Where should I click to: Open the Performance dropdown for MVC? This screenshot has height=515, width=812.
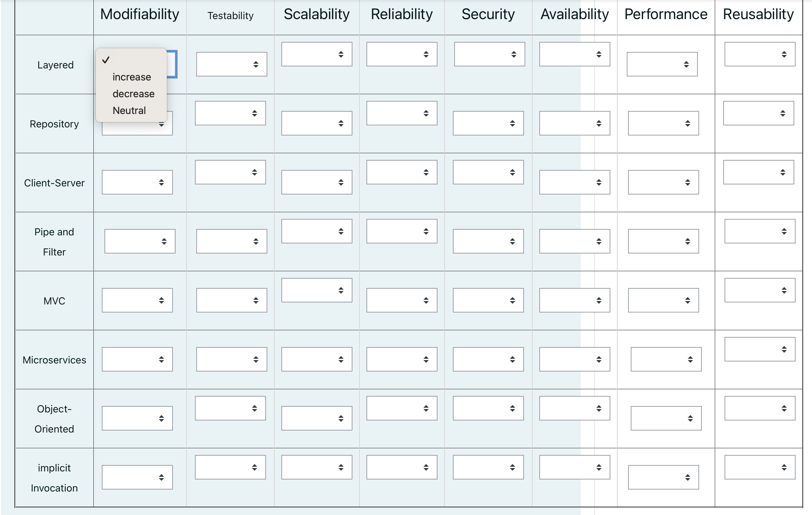tap(663, 300)
